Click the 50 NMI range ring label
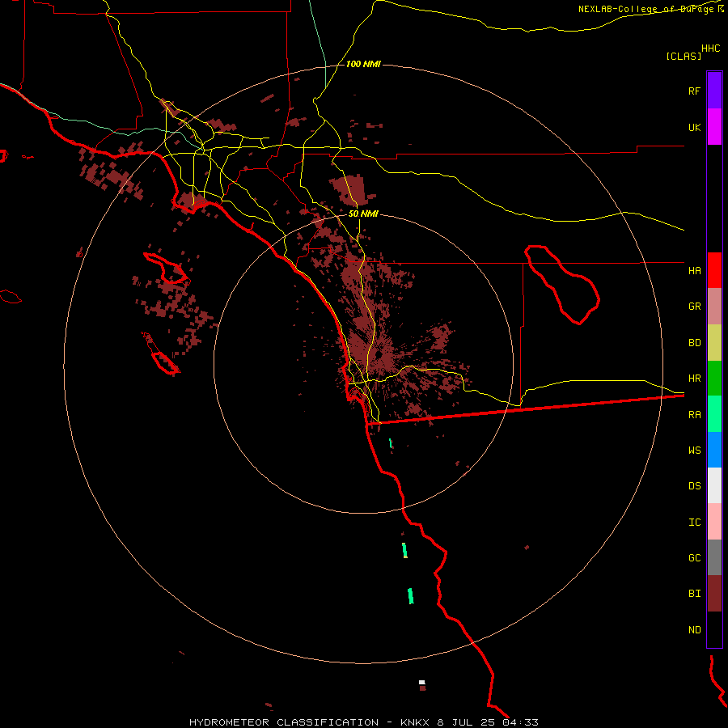This screenshot has height=728, width=728. [x=363, y=214]
